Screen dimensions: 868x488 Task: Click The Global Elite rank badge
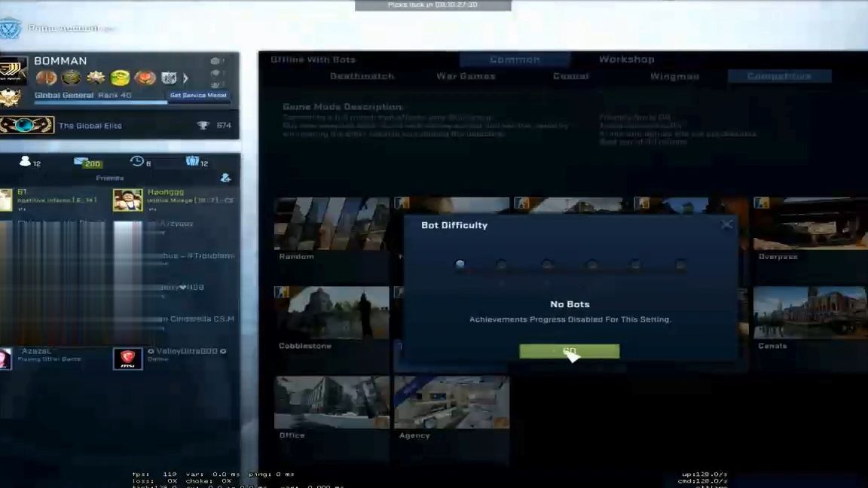coord(27,125)
